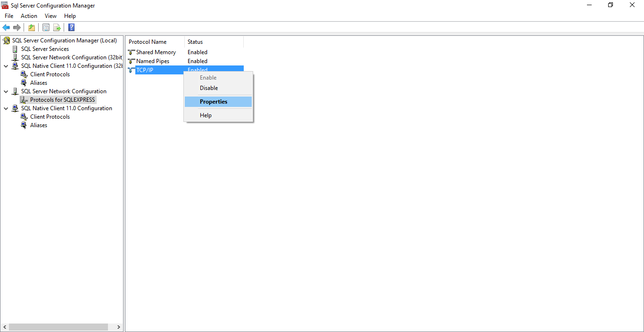Open the View menu
The width and height of the screenshot is (644, 332).
[x=50, y=16]
